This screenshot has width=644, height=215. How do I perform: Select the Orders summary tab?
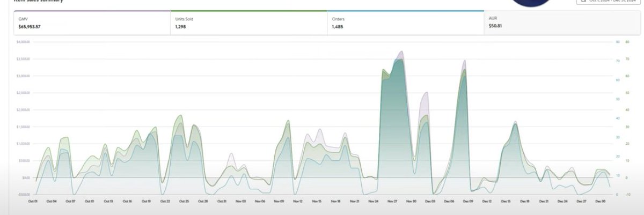pyautogui.click(x=406, y=23)
